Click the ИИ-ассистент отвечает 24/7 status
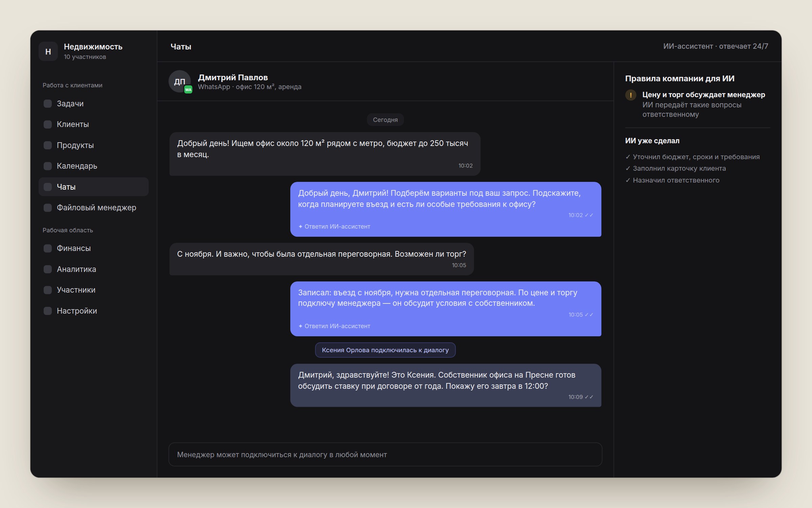Image resolution: width=812 pixels, height=508 pixels. pyautogui.click(x=716, y=46)
